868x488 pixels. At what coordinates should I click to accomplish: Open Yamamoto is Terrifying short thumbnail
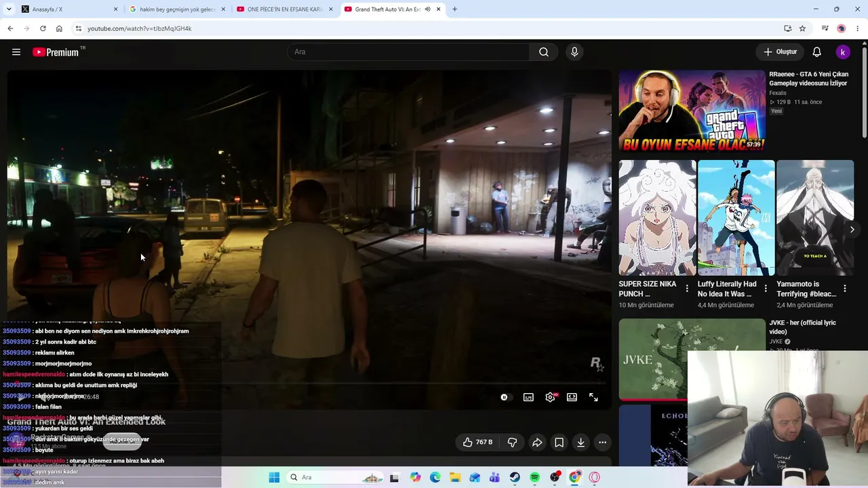click(x=815, y=218)
